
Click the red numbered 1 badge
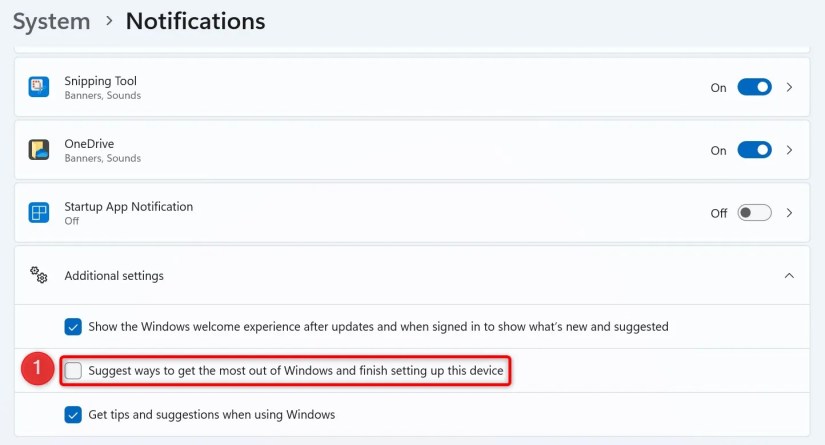37,368
